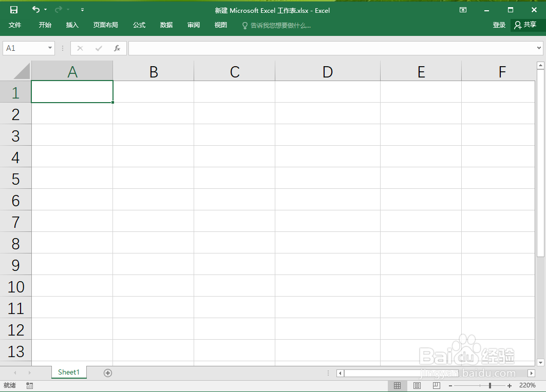The height and width of the screenshot is (392, 546).
Task: Click the Save icon in quick access toolbar
Action: click(x=13, y=10)
